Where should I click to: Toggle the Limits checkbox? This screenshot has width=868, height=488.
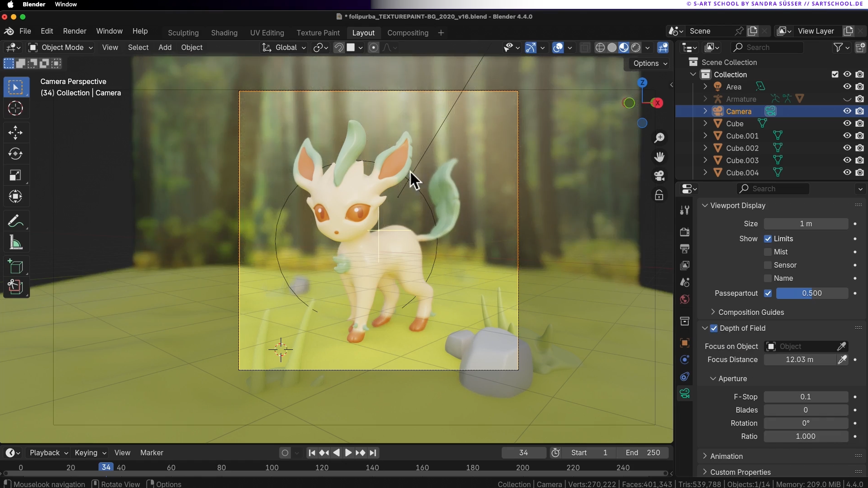768,239
